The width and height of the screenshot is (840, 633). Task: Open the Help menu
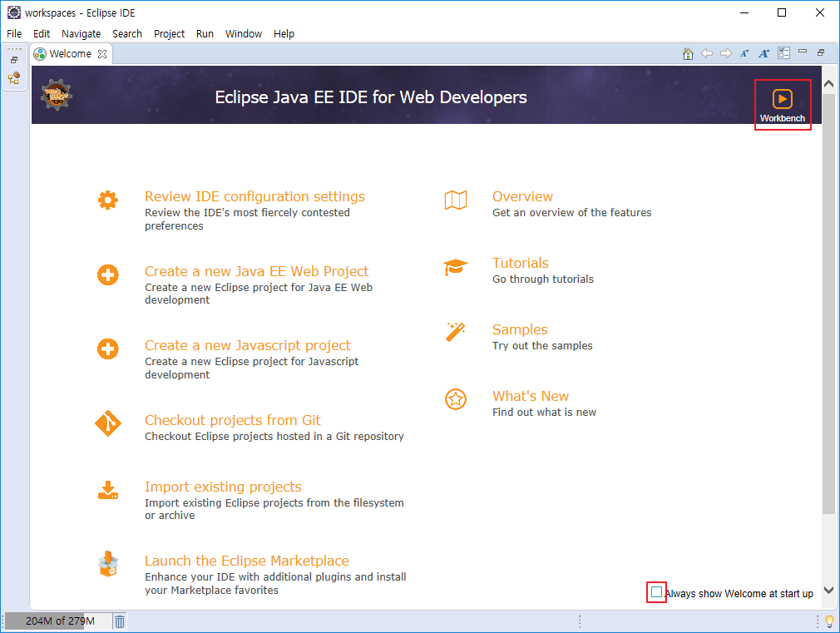[284, 34]
